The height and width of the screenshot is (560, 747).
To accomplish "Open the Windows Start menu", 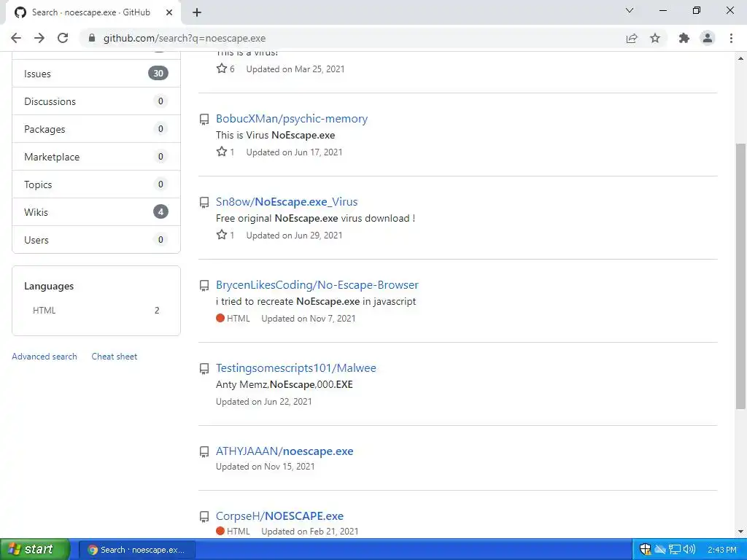I will (x=35, y=549).
